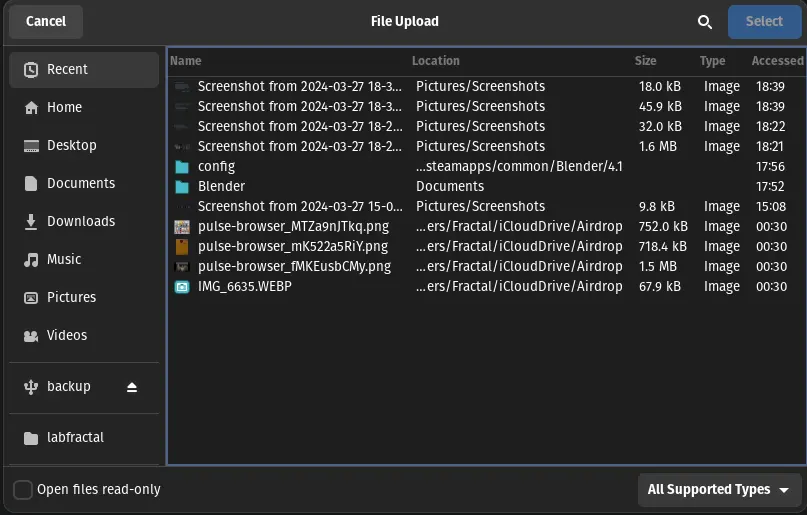The height and width of the screenshot is (515, 807).
Task: Click the backup USB drive icon
Action: pyautogui.click(x=31, y=387)
